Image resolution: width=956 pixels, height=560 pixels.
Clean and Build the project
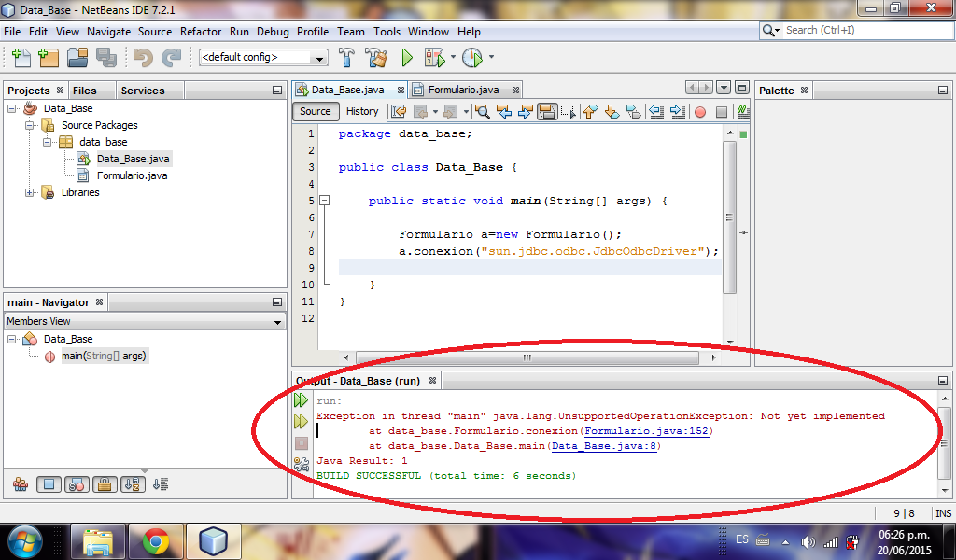click(376, 57)
